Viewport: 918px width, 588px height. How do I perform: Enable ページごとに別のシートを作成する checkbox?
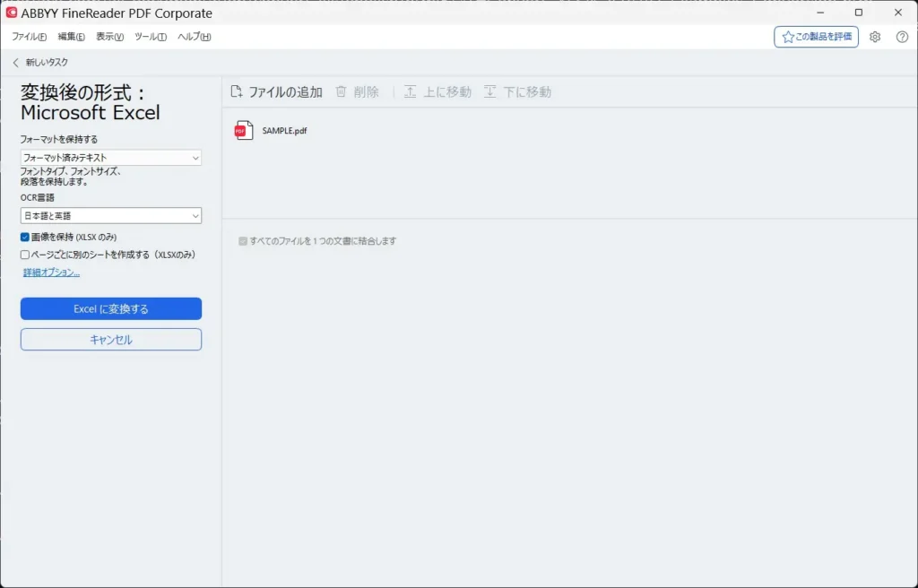(24, 255)
